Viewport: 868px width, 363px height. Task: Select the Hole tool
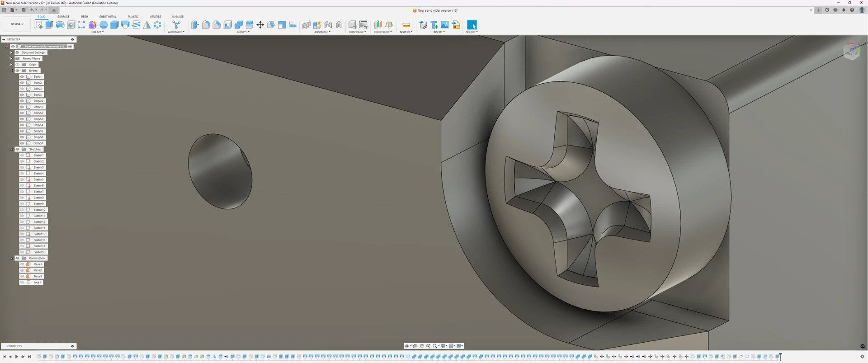[71, 25]
